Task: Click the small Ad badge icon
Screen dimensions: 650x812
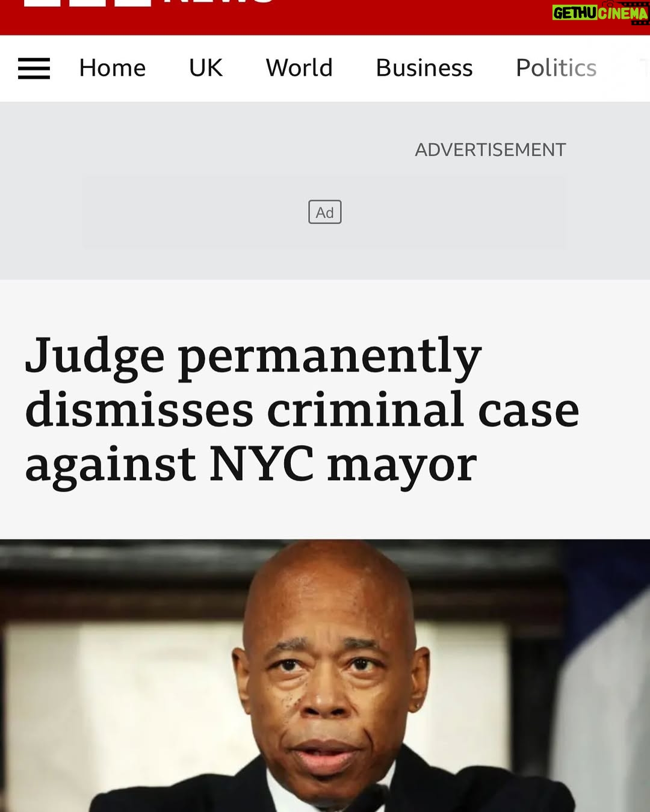Action: 325,212
